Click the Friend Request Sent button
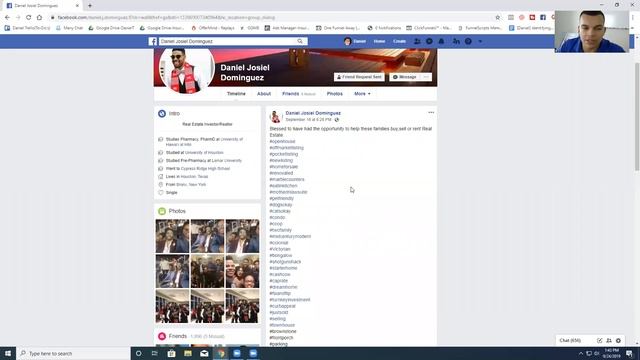This screenshot has width=640, height=360. coord(359,77)
